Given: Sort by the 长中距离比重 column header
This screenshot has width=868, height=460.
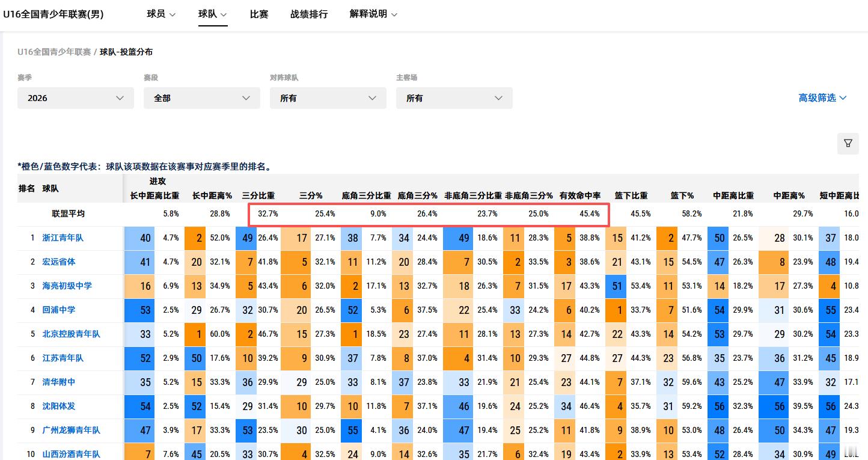Looking at the screenshot, I should [x=154, y=196].
